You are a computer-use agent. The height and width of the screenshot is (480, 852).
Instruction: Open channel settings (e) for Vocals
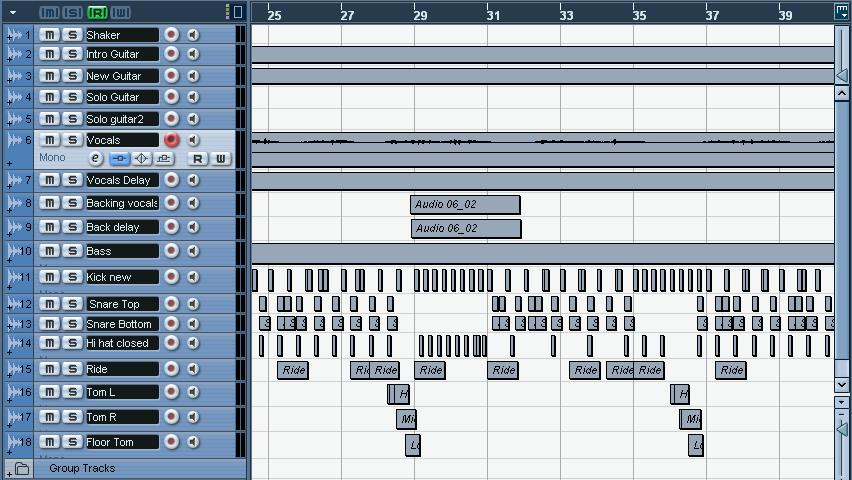(96, 158)
